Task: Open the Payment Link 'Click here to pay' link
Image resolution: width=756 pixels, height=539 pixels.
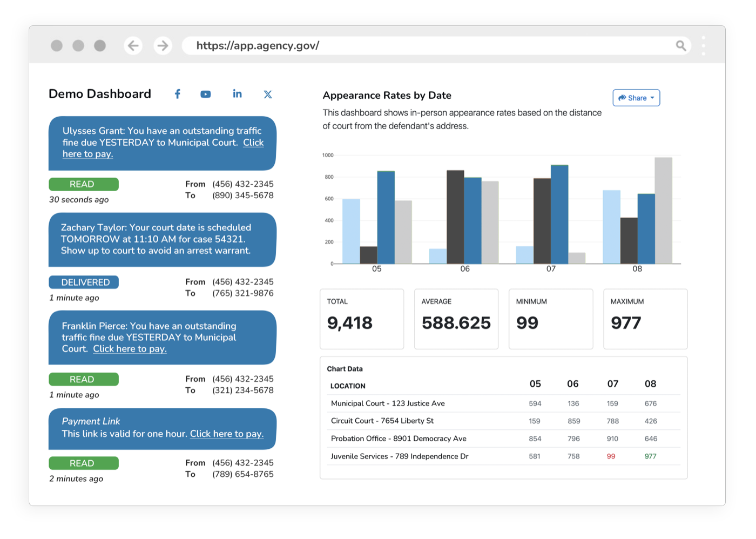Action: tap(227, 434)
